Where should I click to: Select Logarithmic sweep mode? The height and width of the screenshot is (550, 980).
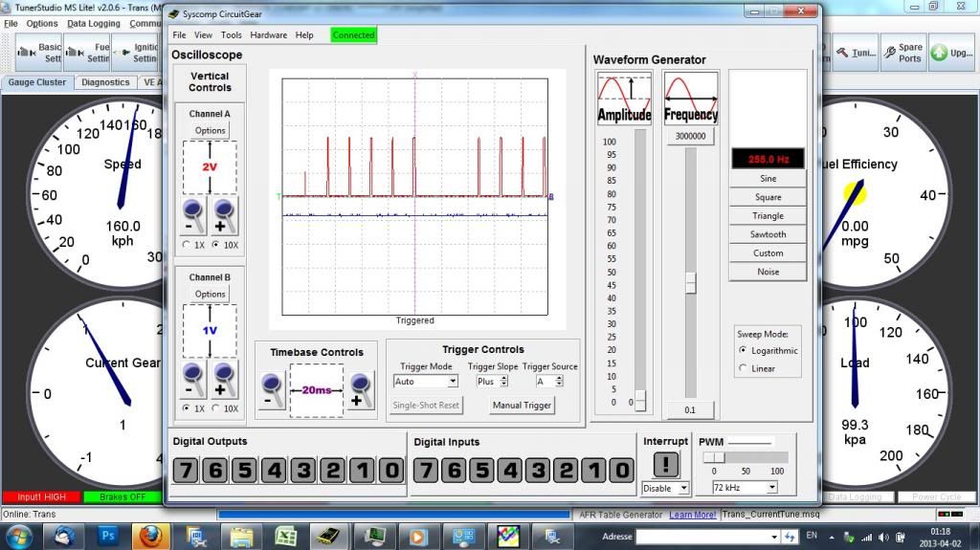pos(743,350)
